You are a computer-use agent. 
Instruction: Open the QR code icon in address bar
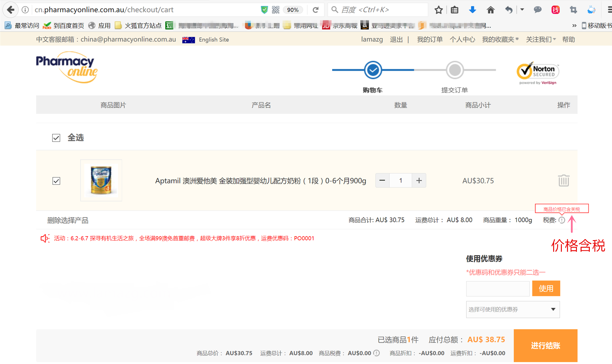pos(276,10)
